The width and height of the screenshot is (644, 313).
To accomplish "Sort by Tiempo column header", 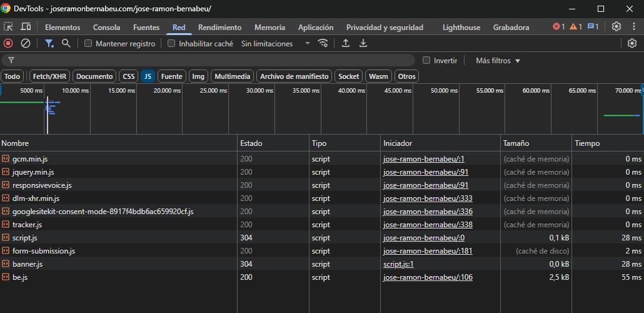I will pyautogui.click(x=608, y=143).
